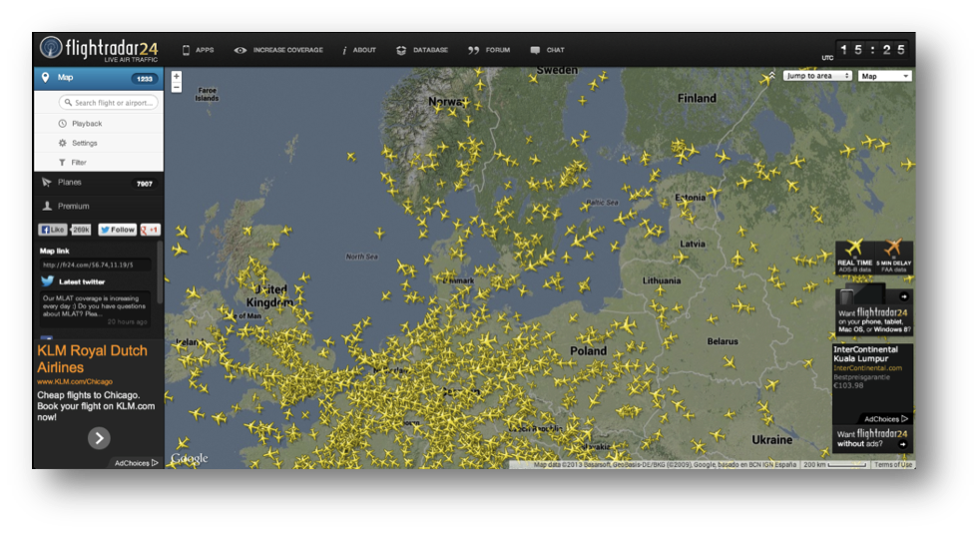
Task: Open the Chat menu item
Action: point(555,50)
